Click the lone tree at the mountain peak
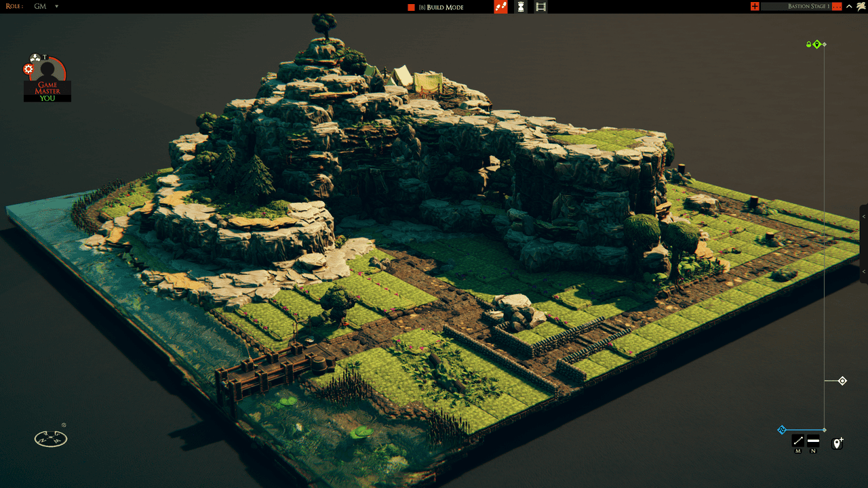 point(324,24)
